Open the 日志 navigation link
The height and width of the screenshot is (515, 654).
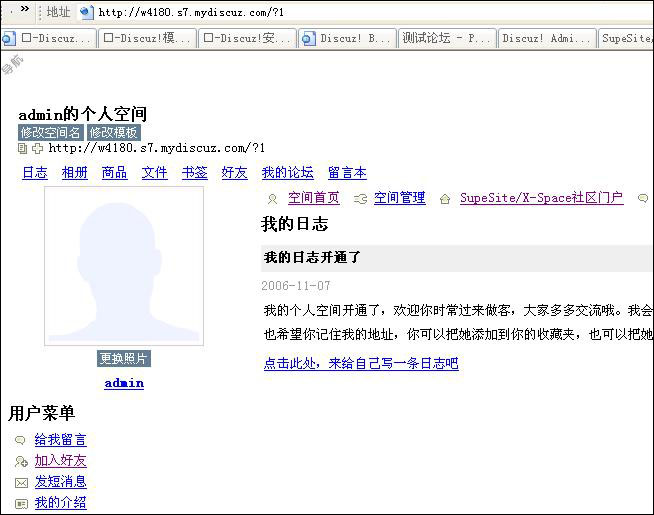(35, 173)
